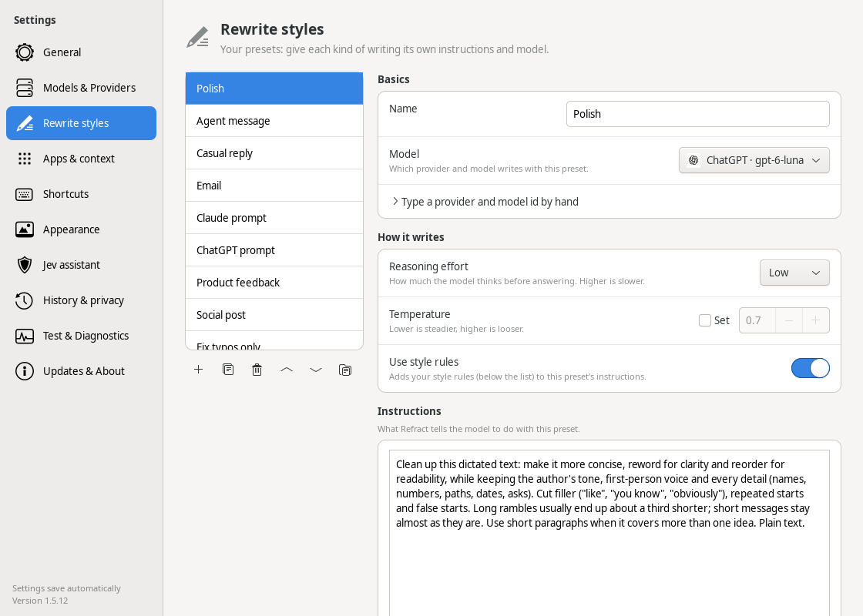Select the Email preset
Image resolution: width=863 pixels, height=616 pixels.
(x=274, y=186)
